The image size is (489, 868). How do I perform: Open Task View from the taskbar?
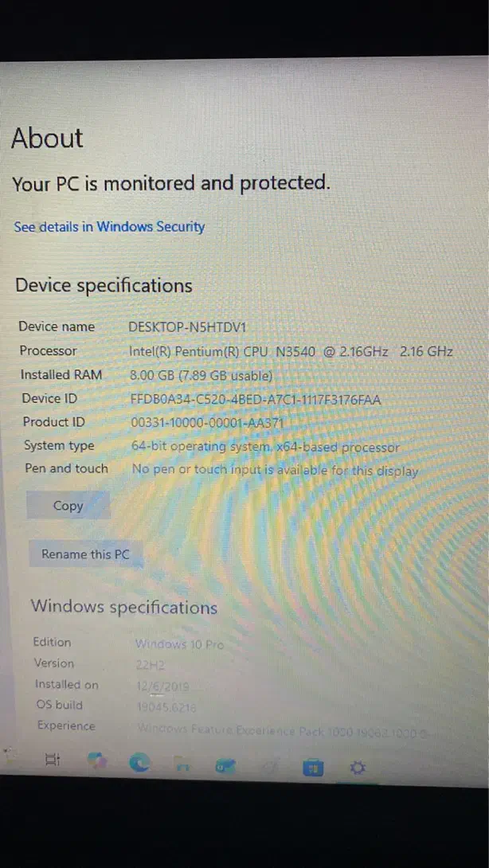53,760
